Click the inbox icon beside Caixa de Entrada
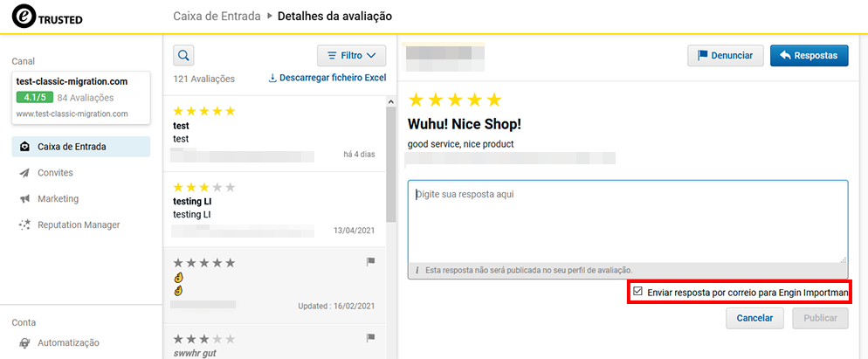The width and height of the screenshot is (868, 359). 24,147
